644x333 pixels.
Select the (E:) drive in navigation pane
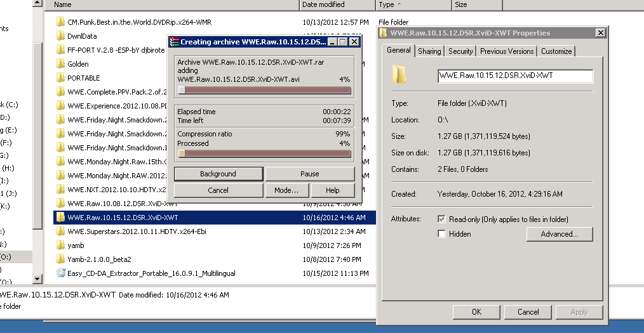8,130
